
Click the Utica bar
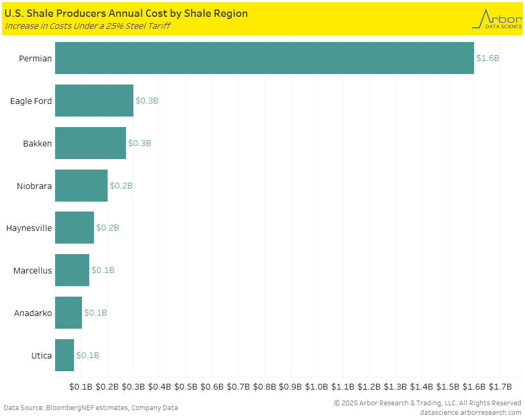64,355
